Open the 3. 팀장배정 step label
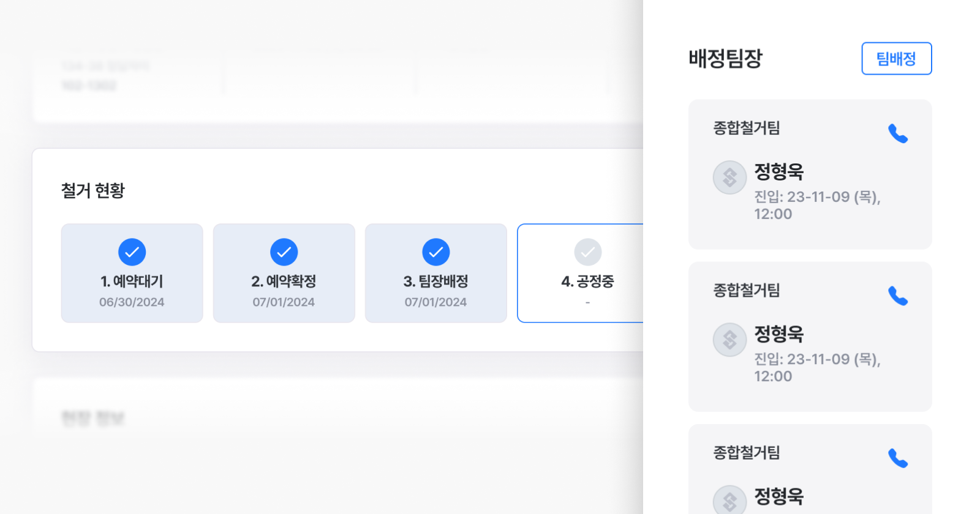The image size is (980, 514). pyautogui.click(x=435, y=281)
